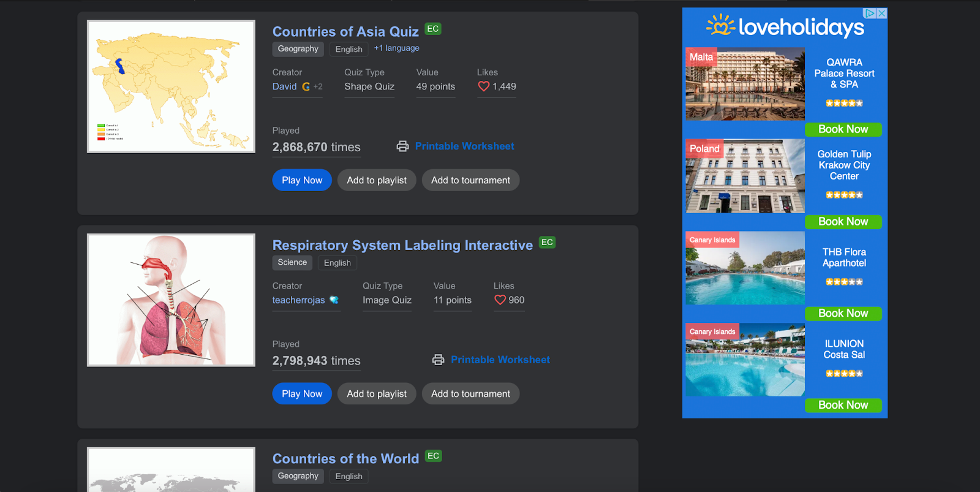Image resolution: width=980 pixels, height=492 pixels.
Task: Click the Google badge next to David
Action: (306, 86)
